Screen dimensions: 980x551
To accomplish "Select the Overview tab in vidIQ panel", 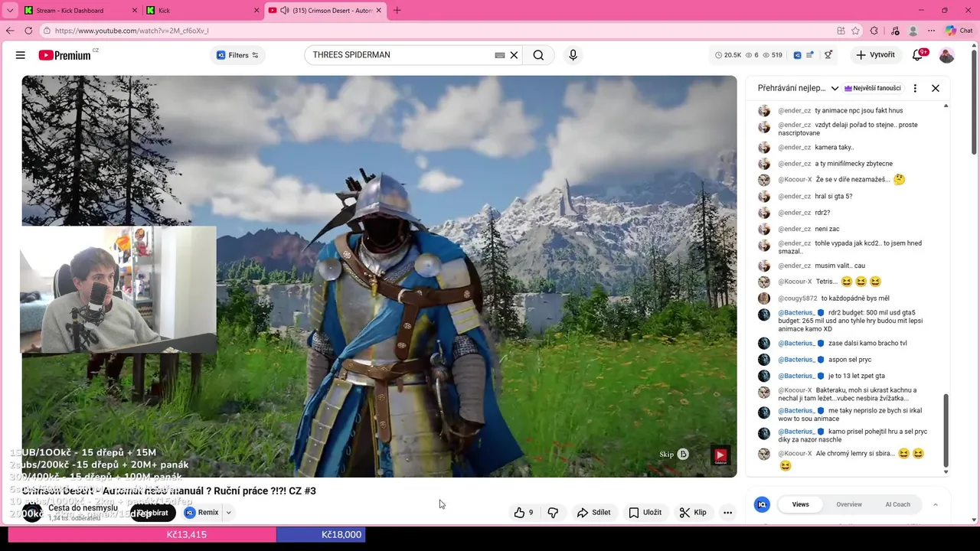I will tap(849, 504).
